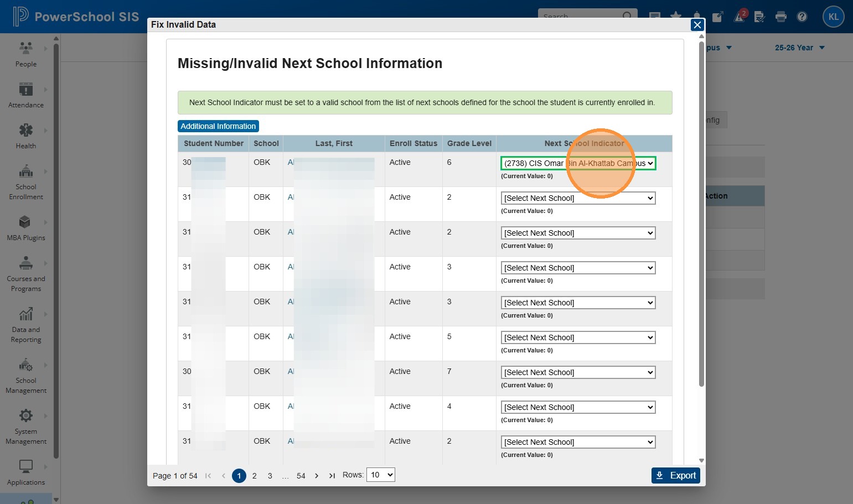Close the Fix Invalid Data dialog
This screenshot has height=504, width=853.
click(697, 25)
